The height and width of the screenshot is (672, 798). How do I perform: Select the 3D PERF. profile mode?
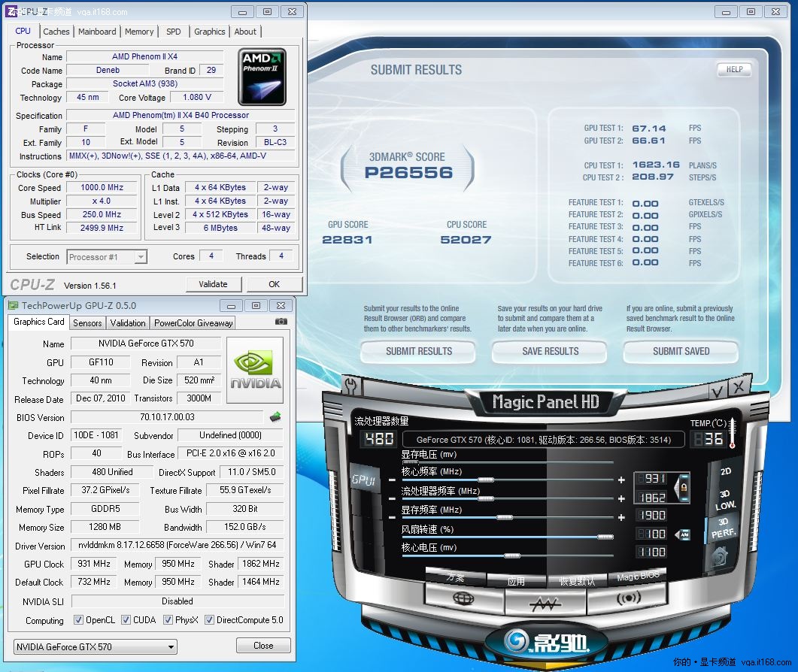pyautogui.click(x=724, y=526)
